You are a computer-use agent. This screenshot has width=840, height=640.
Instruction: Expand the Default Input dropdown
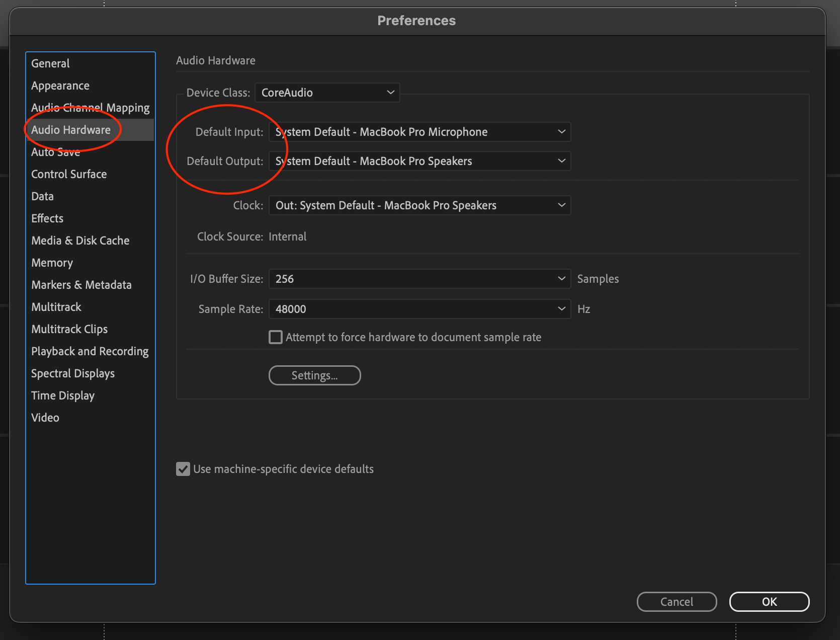click(x=419, y=132)
